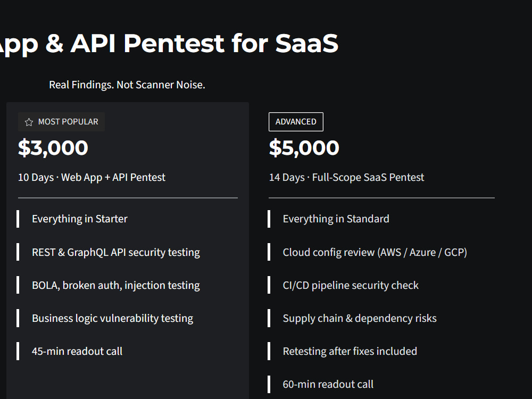Viewport: 532px width, 399px height.
Task: Click CI/CD pipeline security check item
Action: click(351, 285)
